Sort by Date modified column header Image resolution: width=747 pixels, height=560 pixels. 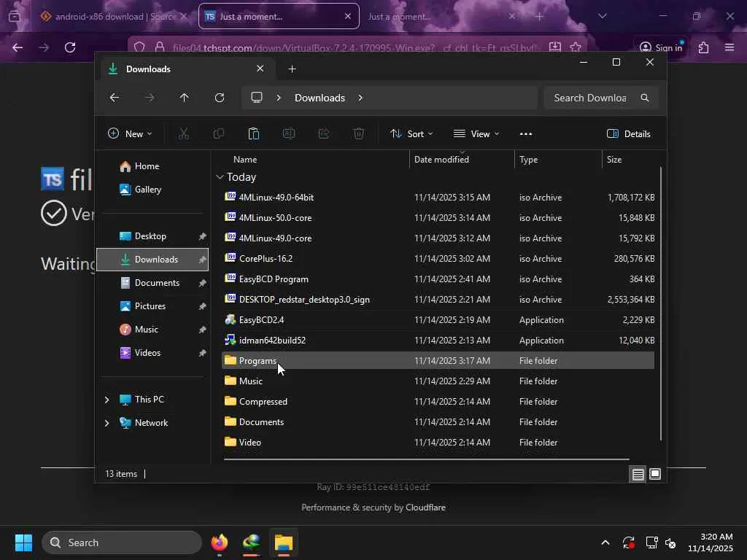coord(462,160)
